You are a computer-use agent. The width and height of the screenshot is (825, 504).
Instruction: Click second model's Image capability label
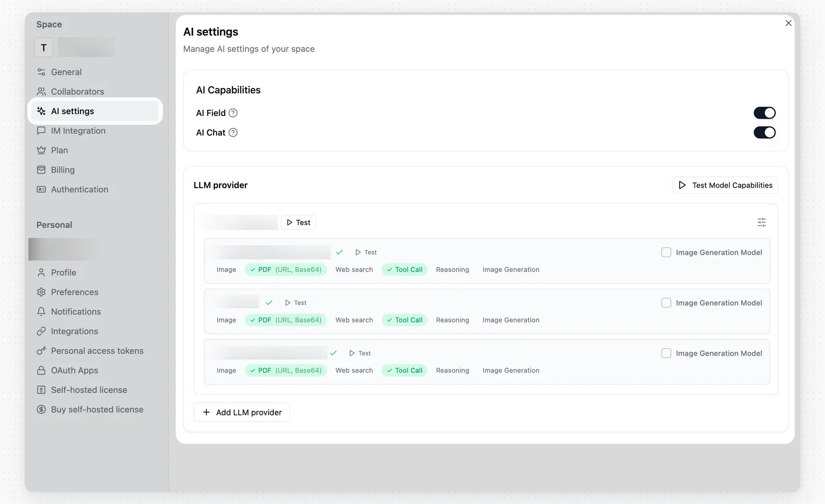pyautogui.click(x=226, y=320)
